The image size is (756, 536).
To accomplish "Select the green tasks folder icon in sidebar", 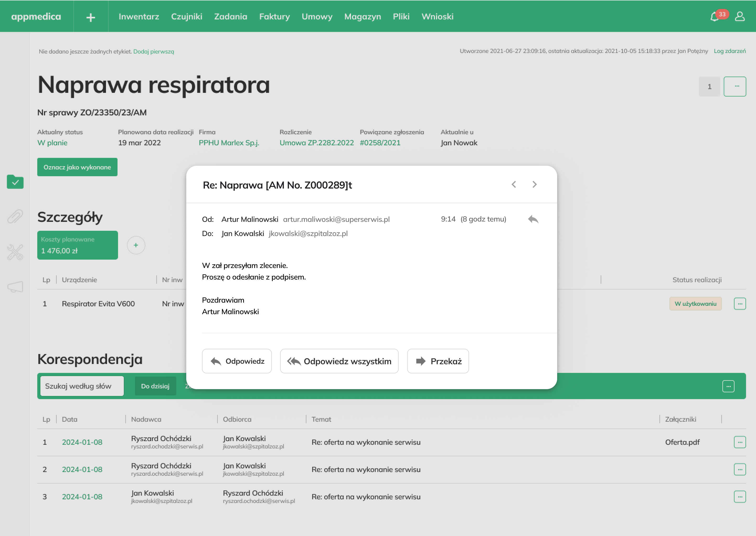I will coord(15,182).
